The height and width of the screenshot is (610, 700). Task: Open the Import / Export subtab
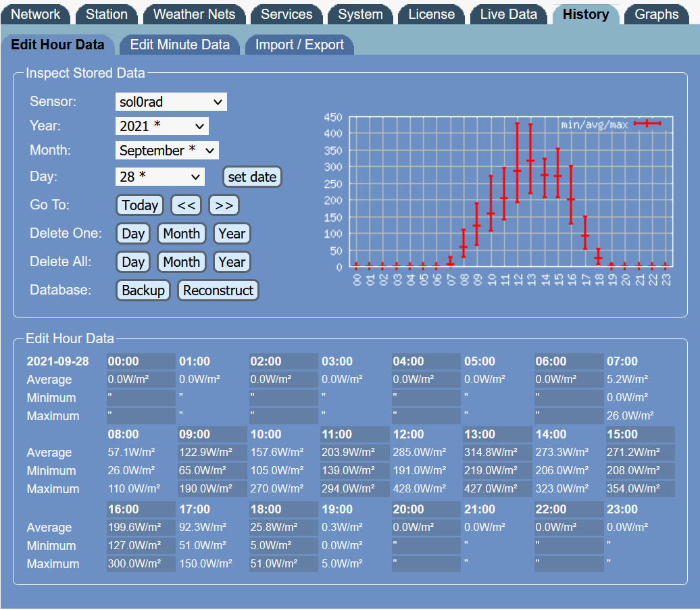(x=299, y=45)
